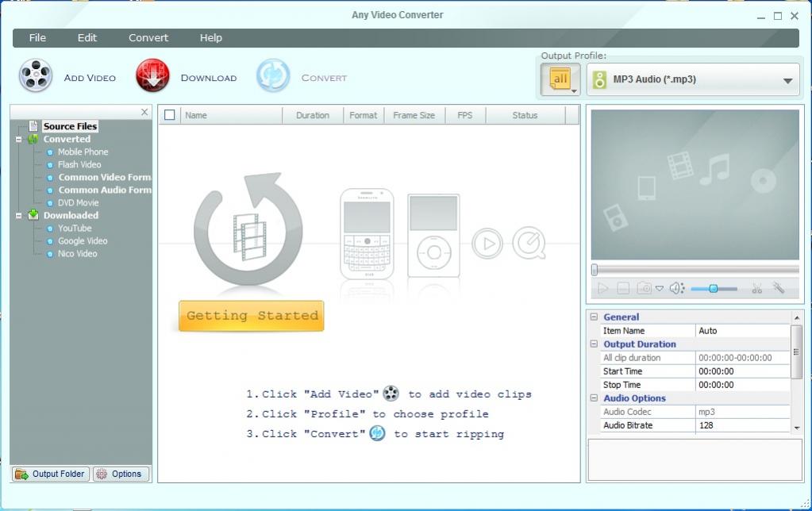
Task: Open the Edit menu
Action: pyautogui.click(x=87, y=38)
